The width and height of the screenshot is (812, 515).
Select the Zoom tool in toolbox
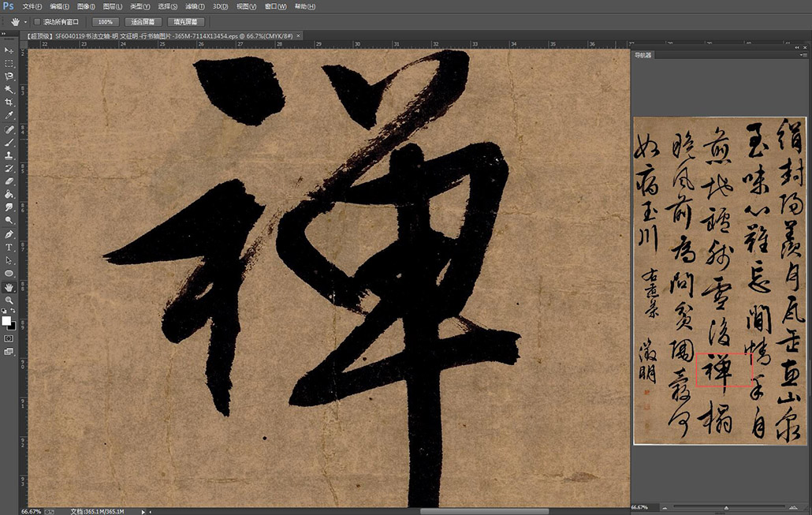pyautogui.click(x=9, y=300)
